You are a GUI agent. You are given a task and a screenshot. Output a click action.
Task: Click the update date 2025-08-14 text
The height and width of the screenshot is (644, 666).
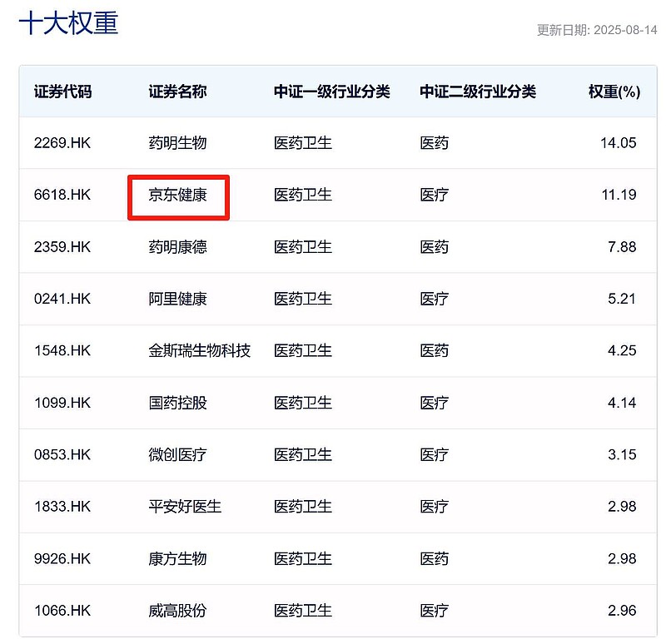[x=625, y=30]
